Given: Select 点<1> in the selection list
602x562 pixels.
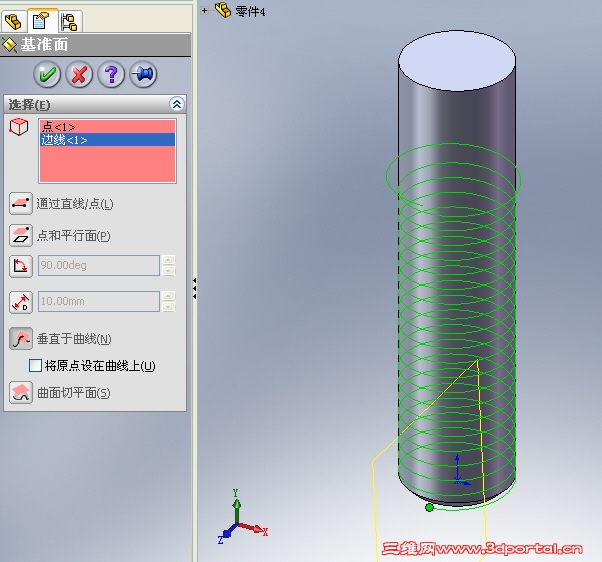Looking at the screenshot, I should pos(107,126).
